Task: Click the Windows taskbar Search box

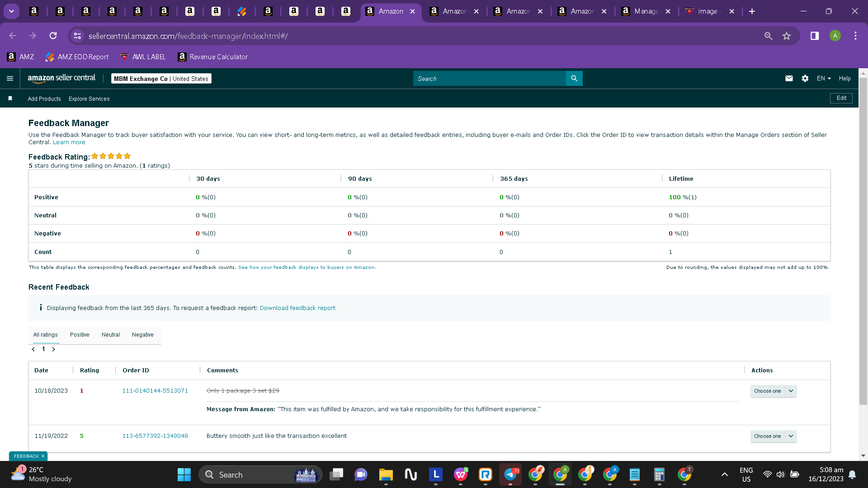Action: pos(260,475)
